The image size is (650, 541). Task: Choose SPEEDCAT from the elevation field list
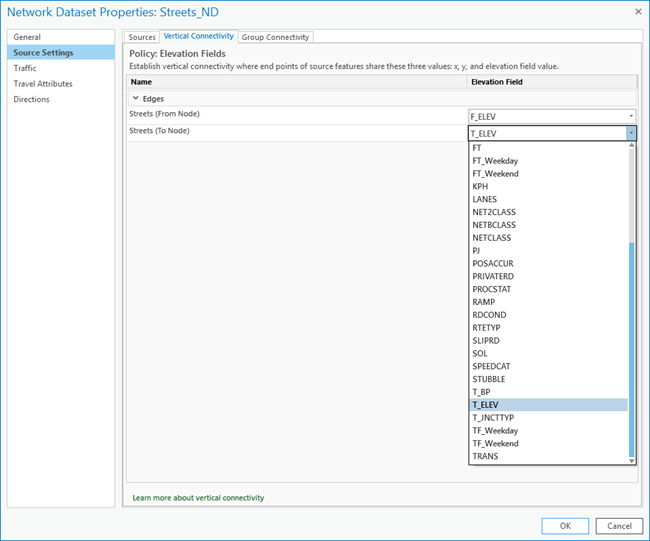coord(490,366)
